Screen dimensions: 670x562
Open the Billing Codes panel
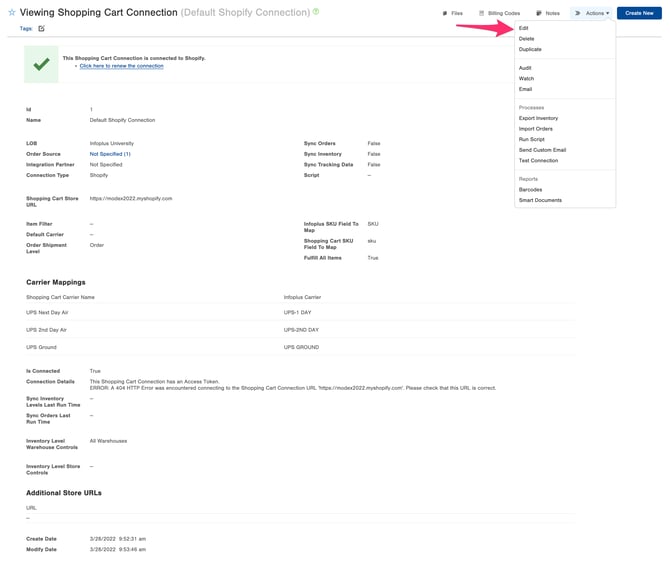[x=500, y=13]
